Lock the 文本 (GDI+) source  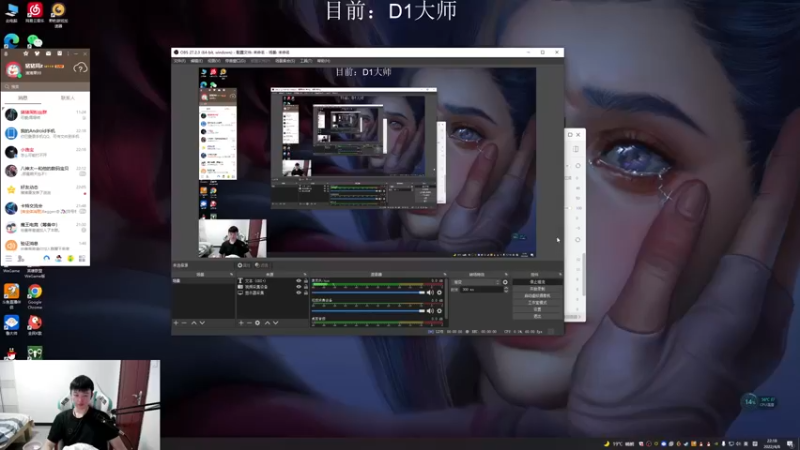306,281
